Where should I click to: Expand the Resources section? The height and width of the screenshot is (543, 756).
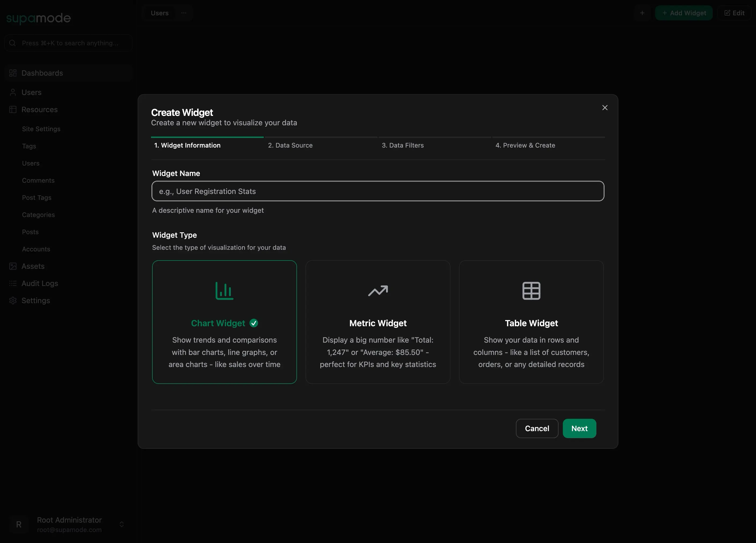39,109
